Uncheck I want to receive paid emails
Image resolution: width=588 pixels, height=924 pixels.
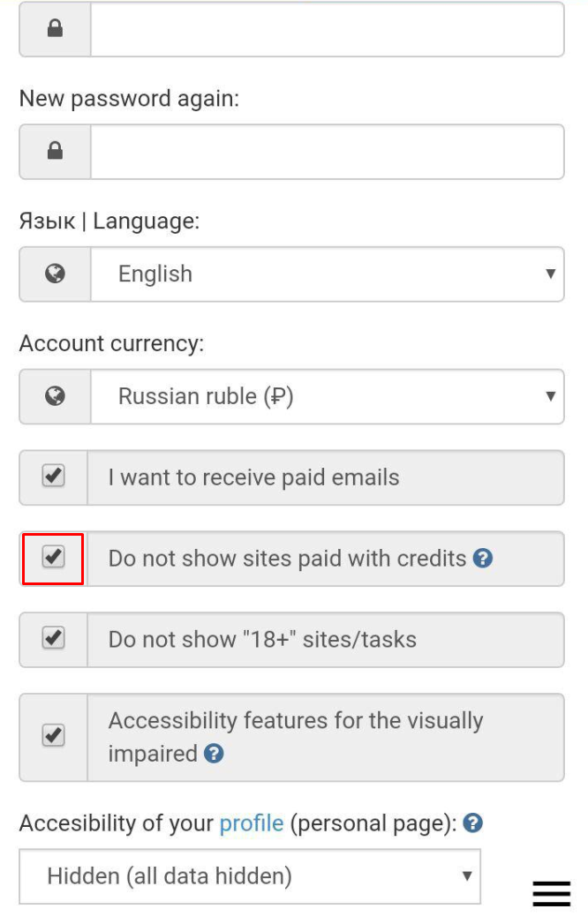[x=54, y=477]
